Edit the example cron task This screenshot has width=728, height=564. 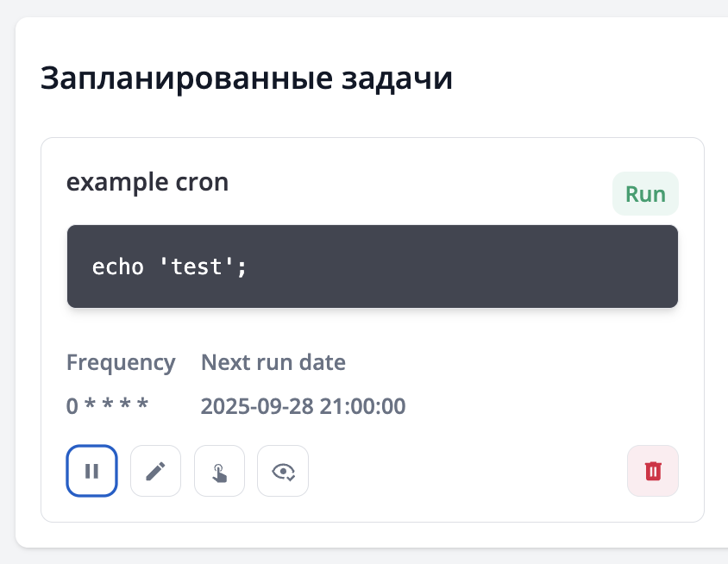(x=155, y=471)
